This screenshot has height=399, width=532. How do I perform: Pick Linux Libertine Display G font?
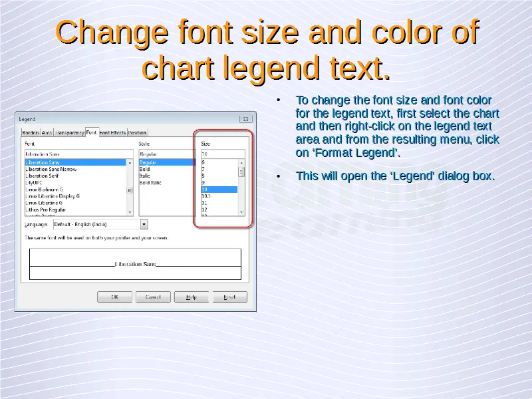click(53, 196)
